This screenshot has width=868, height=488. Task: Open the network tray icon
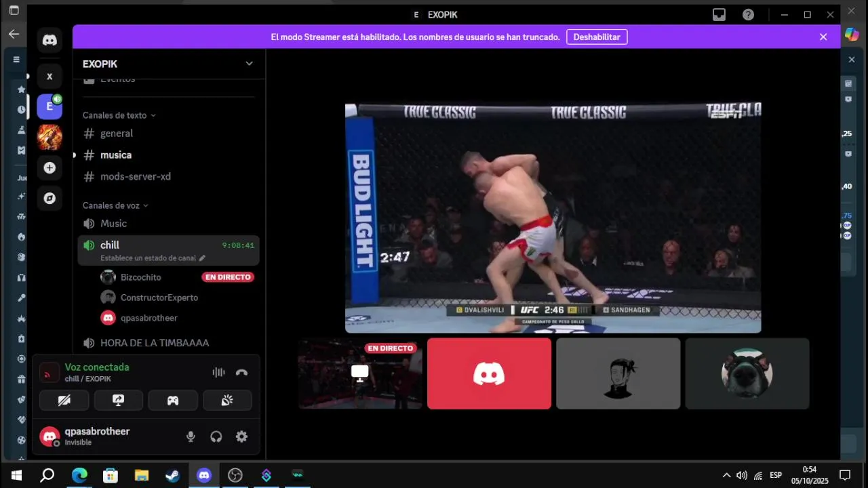click(758, 475)
